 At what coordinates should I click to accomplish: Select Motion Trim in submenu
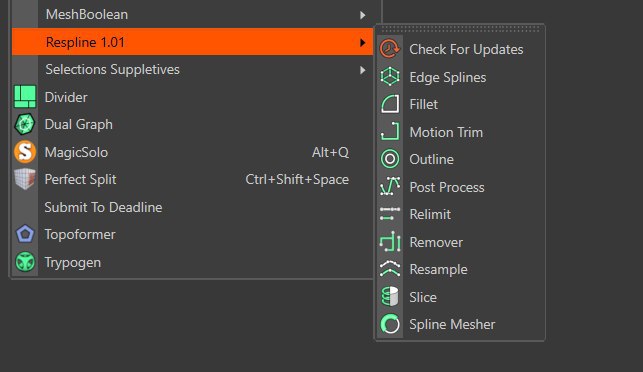click(x=461, y=132)
